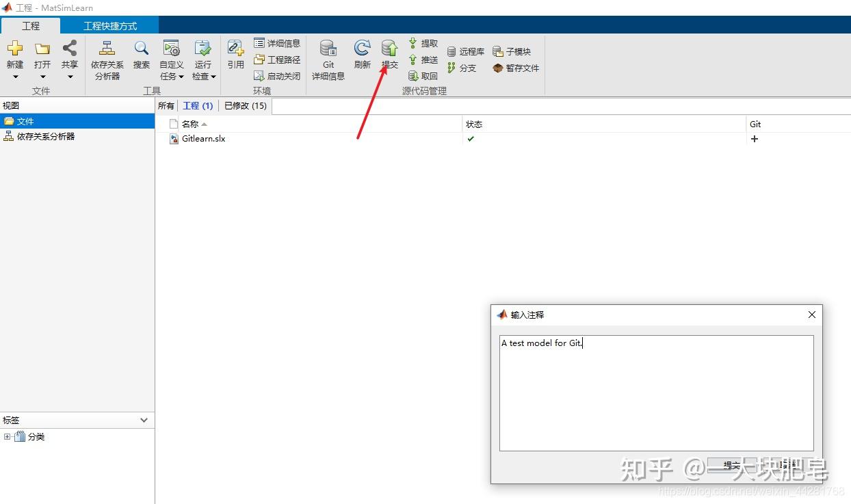Open the 分支 (Branches) tool
The width and height of the screenshot is (851, 504).
coord(465,68)
